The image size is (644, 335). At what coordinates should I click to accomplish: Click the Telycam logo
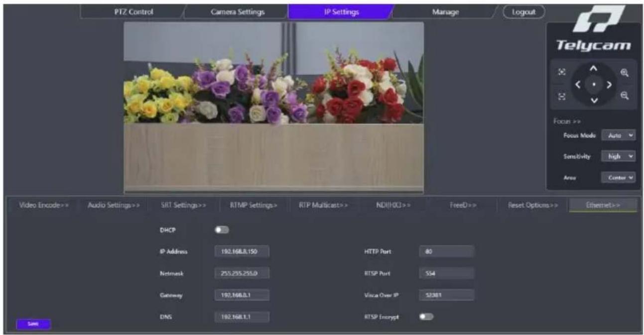click(x=593, y=29)
